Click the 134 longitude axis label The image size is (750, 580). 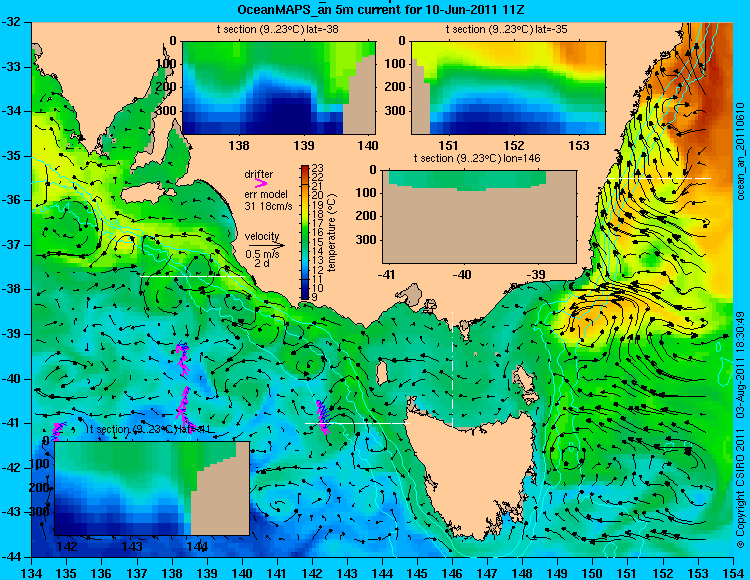click(x=32, y=573)
